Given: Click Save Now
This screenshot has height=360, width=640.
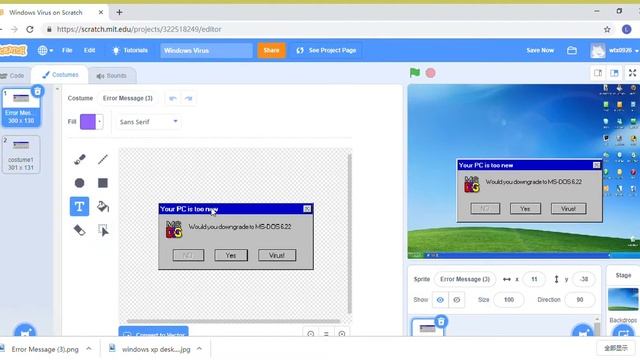Looking at the screenshot, I should (x=540, y=50).
